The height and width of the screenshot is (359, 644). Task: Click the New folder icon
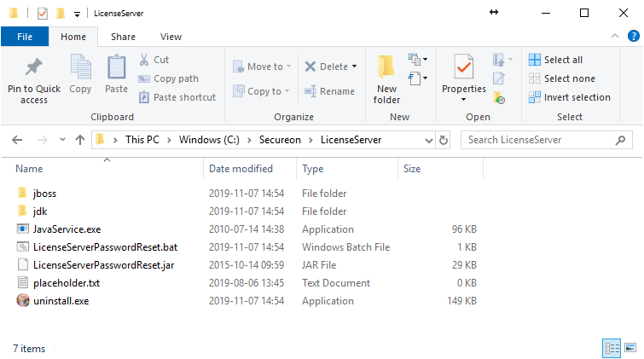[x=386, y=68]
